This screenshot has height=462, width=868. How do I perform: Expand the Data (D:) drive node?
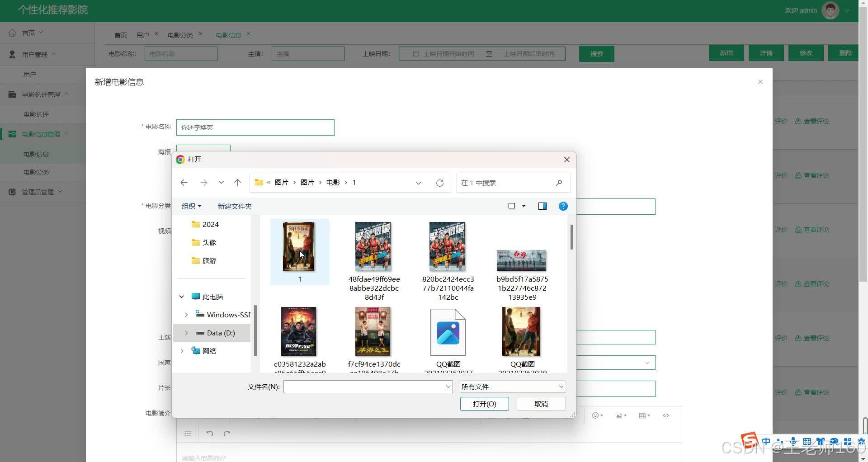pos(186,333)
